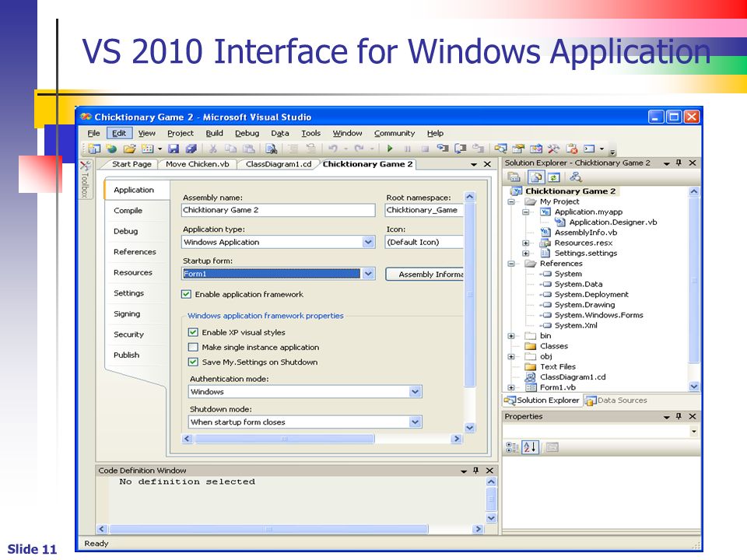The width and height of the screenshot is (747, 560).
Task: Collapse the References tree node
Action: (511, 264)
